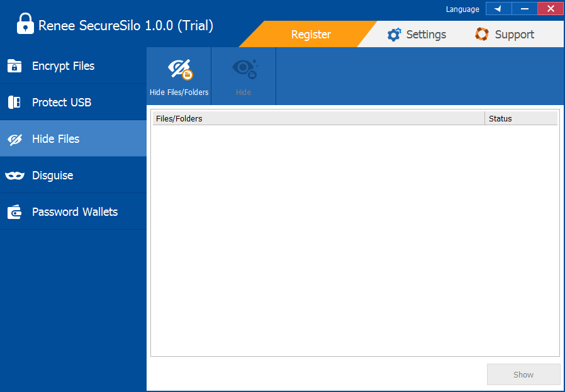
Task: Click the Encrypt Files folder-lock icon
Action: click(14, 66)
